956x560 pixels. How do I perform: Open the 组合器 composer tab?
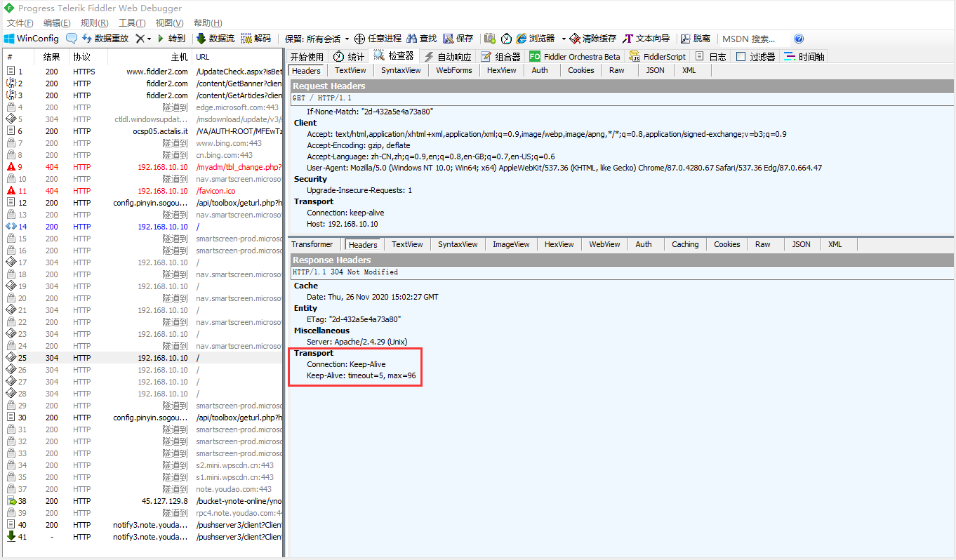tap(500, 56)
